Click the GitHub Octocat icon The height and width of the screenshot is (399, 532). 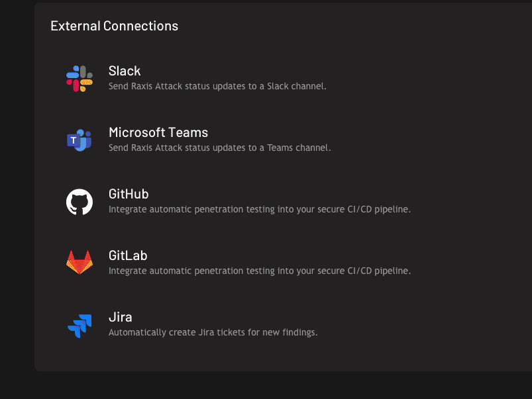pos(80,202)
